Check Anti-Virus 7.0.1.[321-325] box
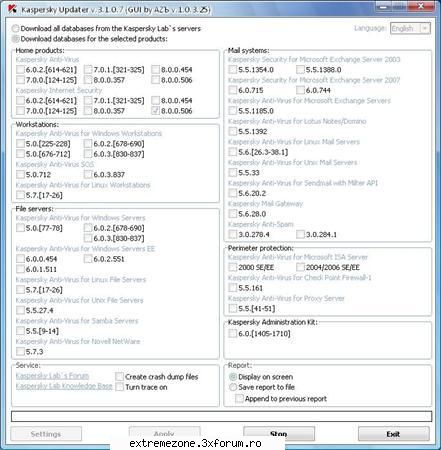The image size is (441, 450). point(88,70)
